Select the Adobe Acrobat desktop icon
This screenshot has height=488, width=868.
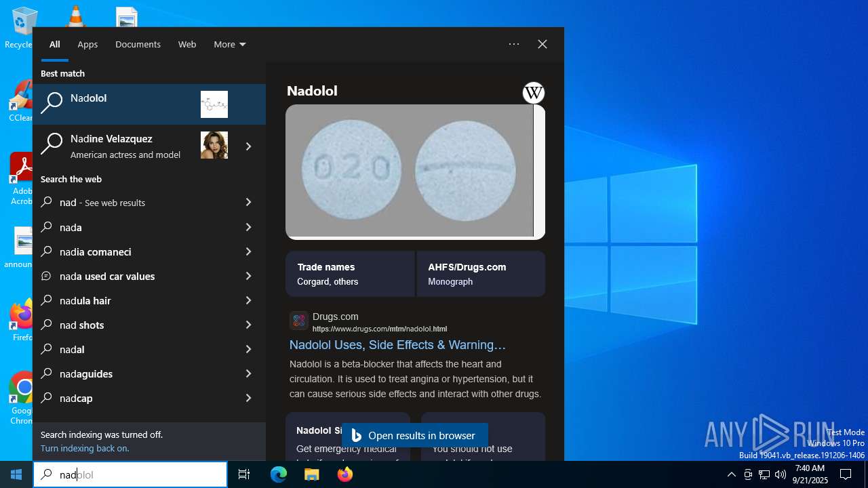pos(22,179)
